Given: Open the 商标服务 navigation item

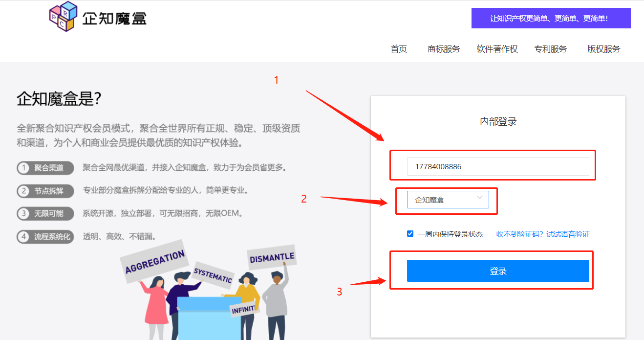Looking at the screenshot, I should point(444,49).
